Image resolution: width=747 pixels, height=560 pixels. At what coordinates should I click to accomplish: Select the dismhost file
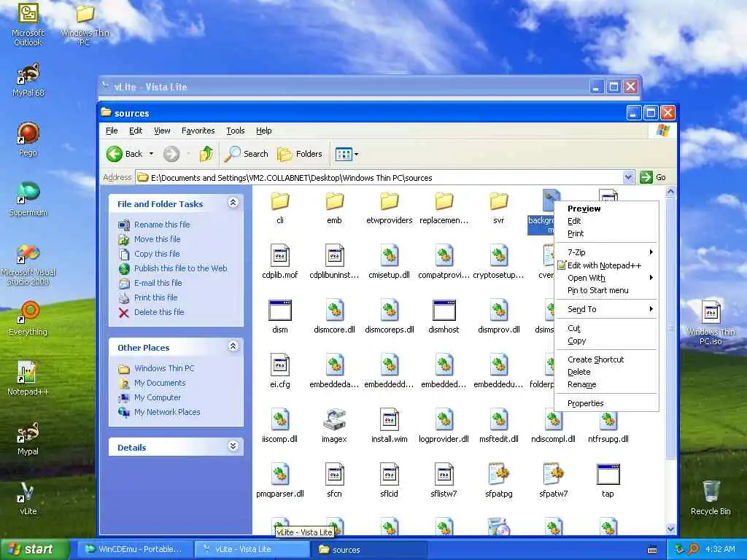(444, 316)
